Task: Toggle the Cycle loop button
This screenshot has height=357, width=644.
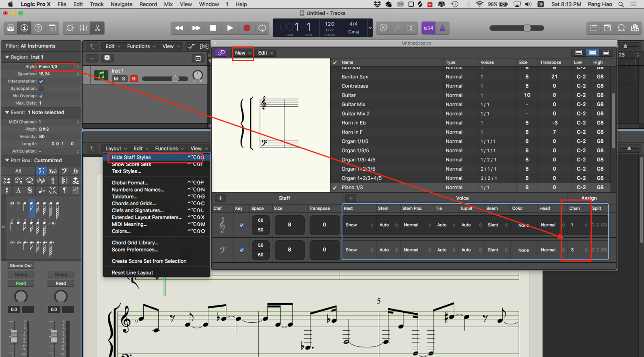Action: point(262,28)
